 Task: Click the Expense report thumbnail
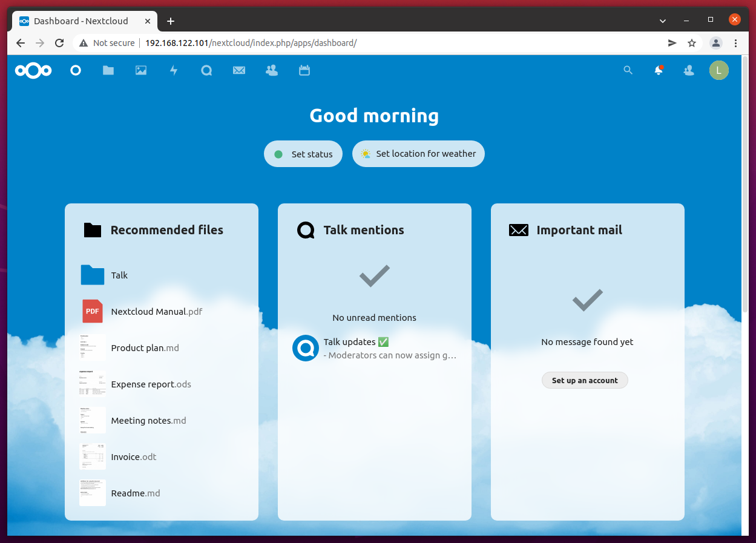point(93,384)
